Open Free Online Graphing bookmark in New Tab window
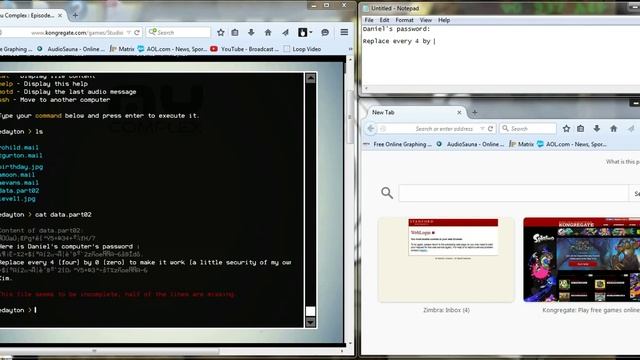This screenshot has height=360, width=640. pyautogui.click(x=398, y=144)
